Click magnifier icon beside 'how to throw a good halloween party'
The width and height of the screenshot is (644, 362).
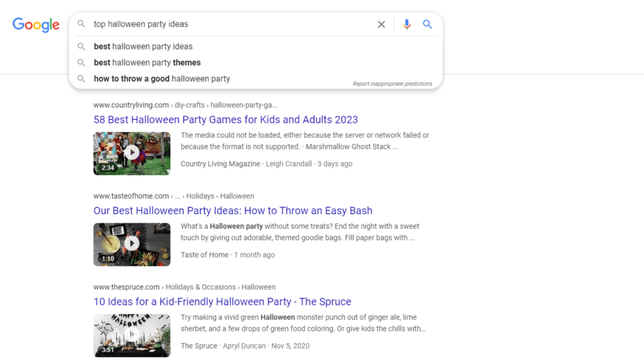(82, 78)
